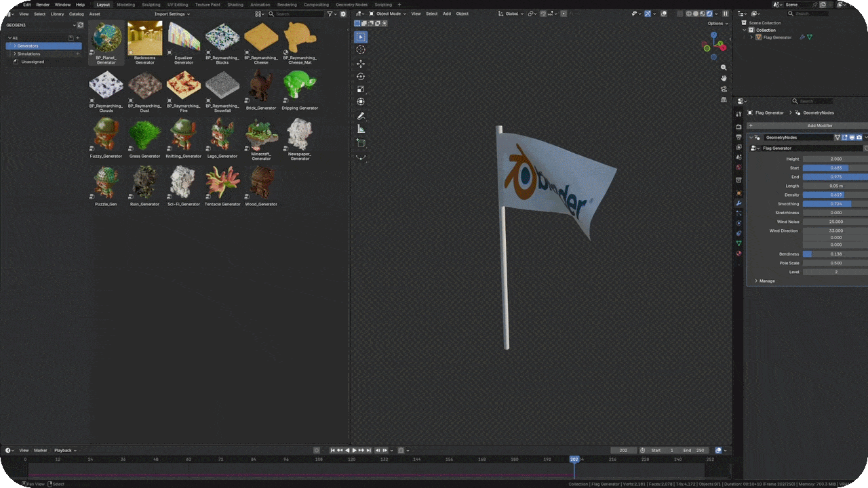Select the Move tool in viewport toolbar
This screenshot has width=868, height=488.
coord(361,63)
